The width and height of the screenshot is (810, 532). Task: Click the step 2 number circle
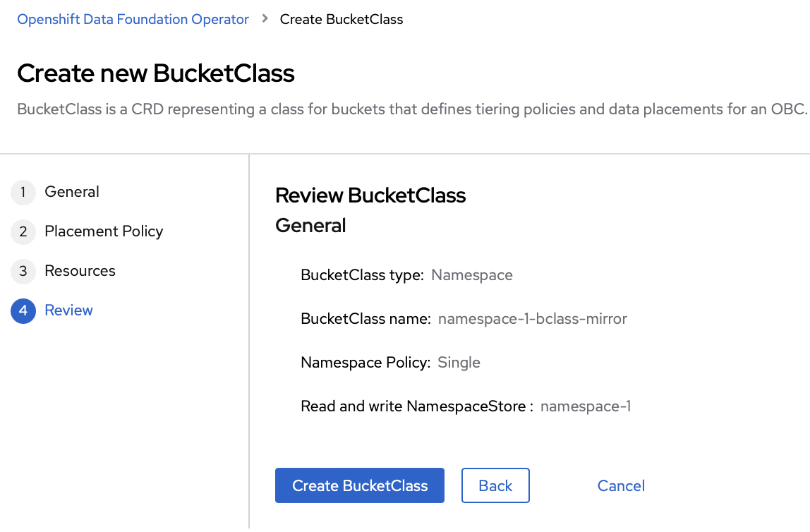point(23,231)
